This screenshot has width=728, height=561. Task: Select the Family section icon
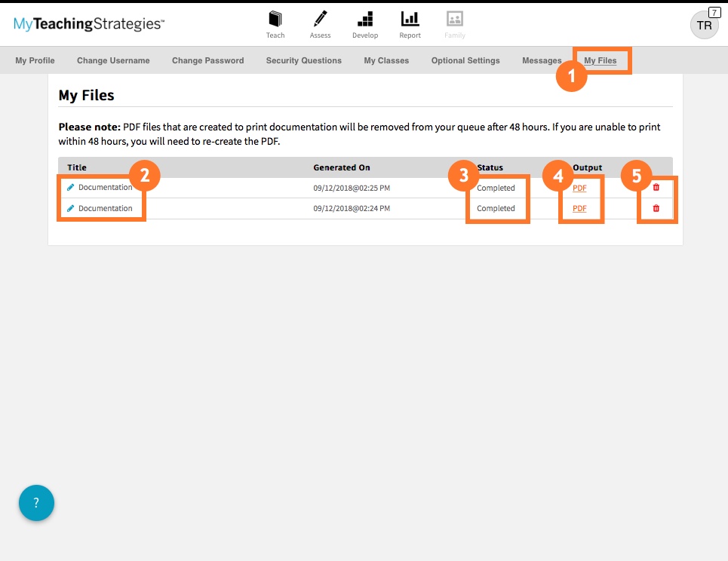click(x=454, y=20)
